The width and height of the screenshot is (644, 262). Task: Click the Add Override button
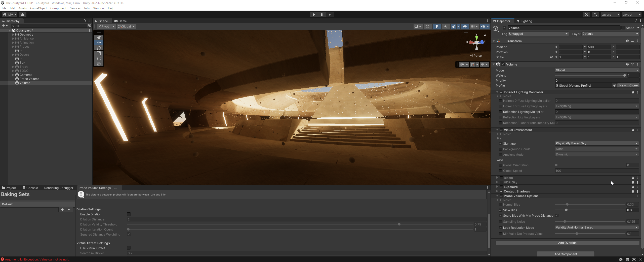click(x=567, y=243)
